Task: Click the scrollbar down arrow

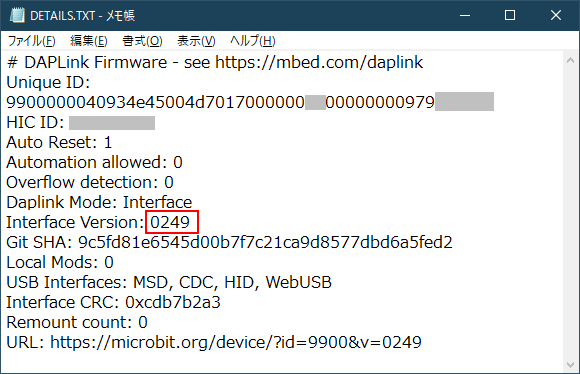Action: click(x=570, y=364)
